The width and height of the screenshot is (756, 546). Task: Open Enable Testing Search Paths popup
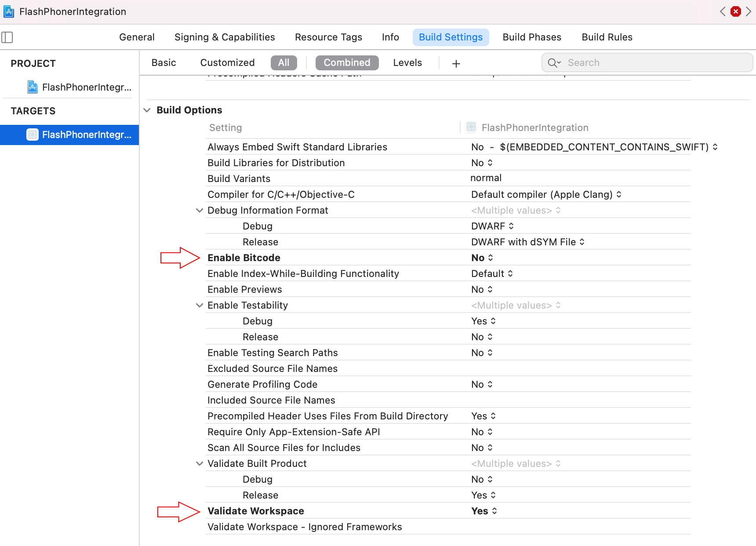(x=482, y=353)
